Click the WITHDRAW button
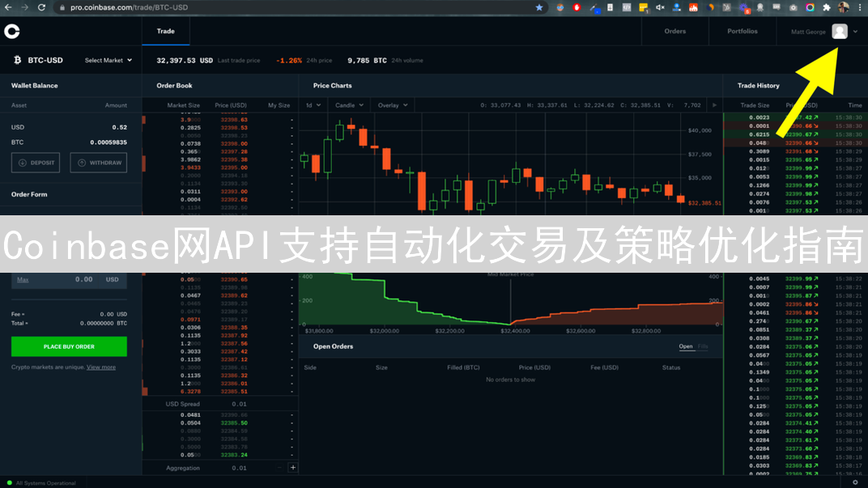The image size is (868, 488). (99, 163)
